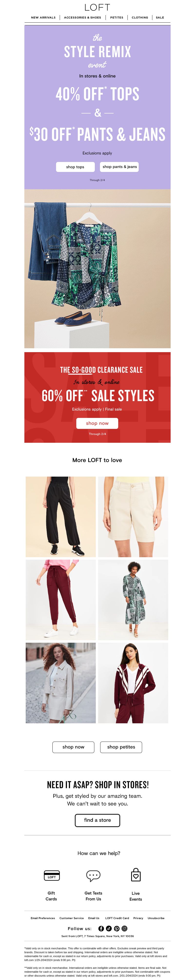Viewport: 195px width, 980px height.
Task: Click the shop pants & jeans button
Action: pyautogui.click(x=120, y=167)
